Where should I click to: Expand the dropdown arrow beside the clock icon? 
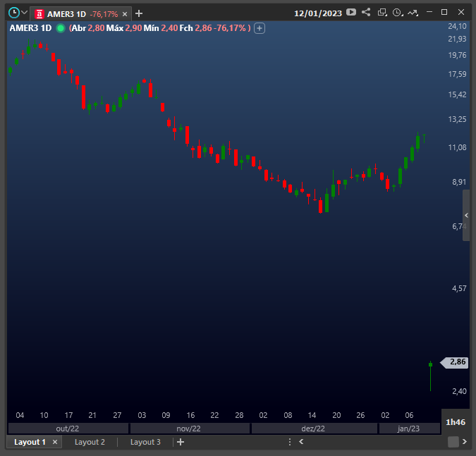point(24,13)
